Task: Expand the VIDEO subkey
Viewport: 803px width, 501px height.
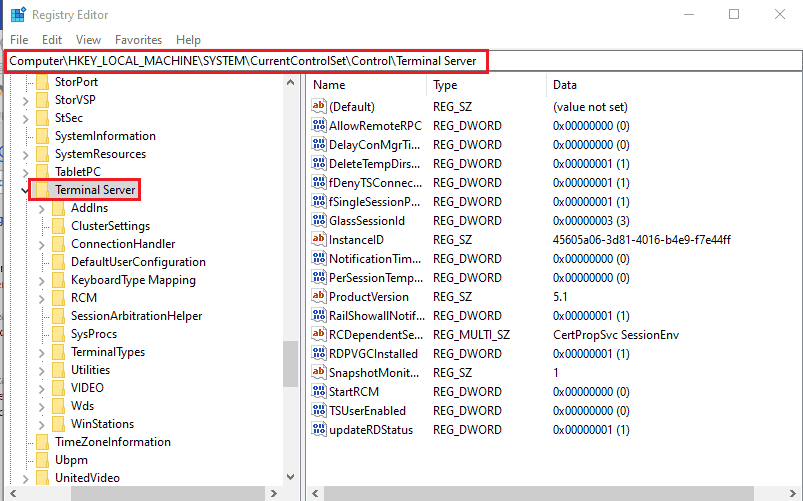Action: click(x=41, y=389)
